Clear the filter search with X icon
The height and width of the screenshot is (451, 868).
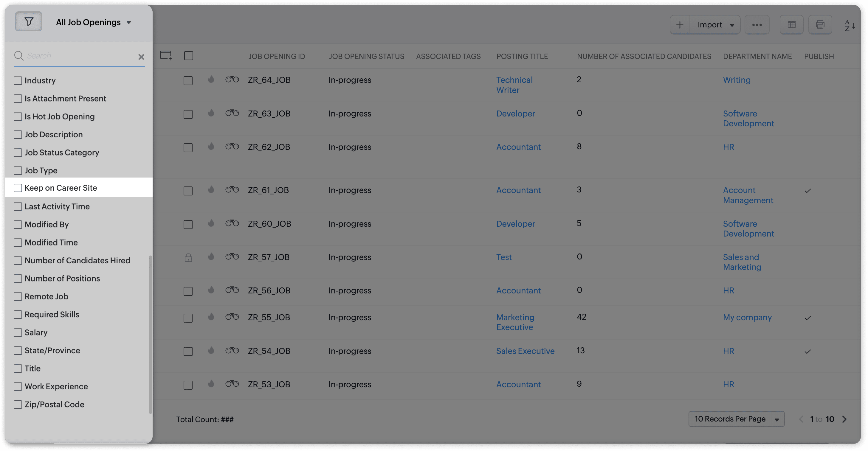pyautogui.click(x=141, y=57)
